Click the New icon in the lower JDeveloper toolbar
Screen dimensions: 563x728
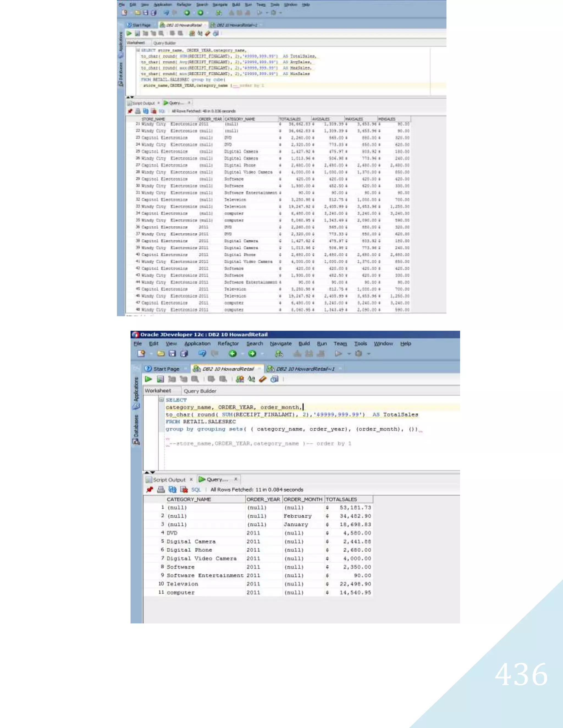pos(141,353)
